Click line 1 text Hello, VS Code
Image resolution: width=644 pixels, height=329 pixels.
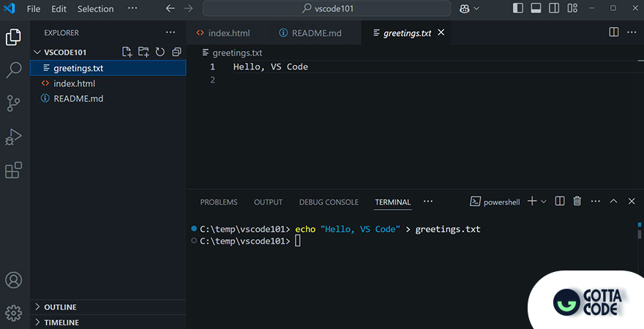pos(271,67)
